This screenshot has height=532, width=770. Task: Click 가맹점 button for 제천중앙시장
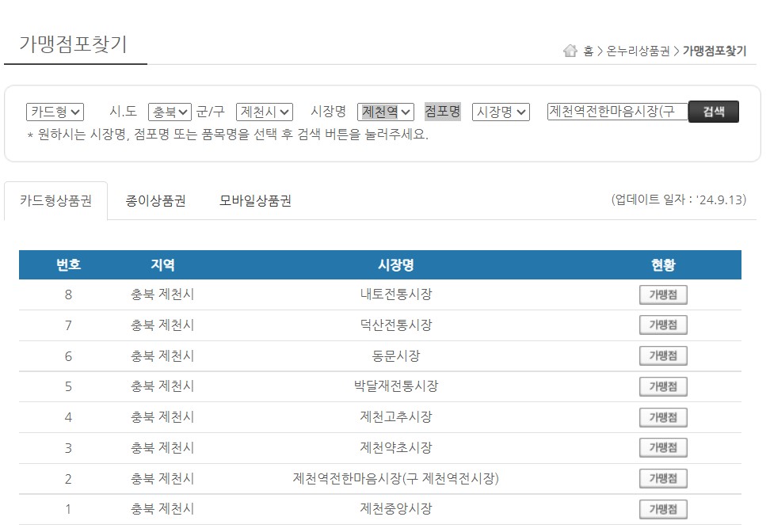[x=663, y=509]
